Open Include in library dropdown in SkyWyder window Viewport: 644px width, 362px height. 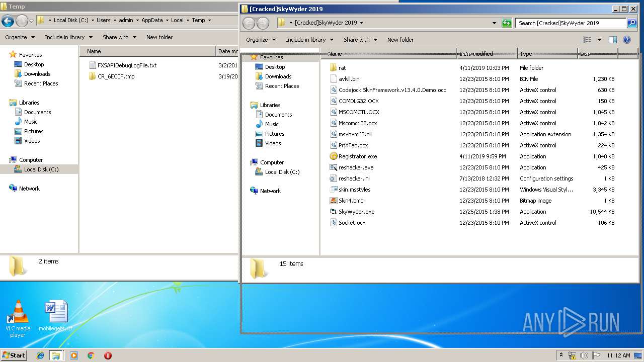point(309,40)
